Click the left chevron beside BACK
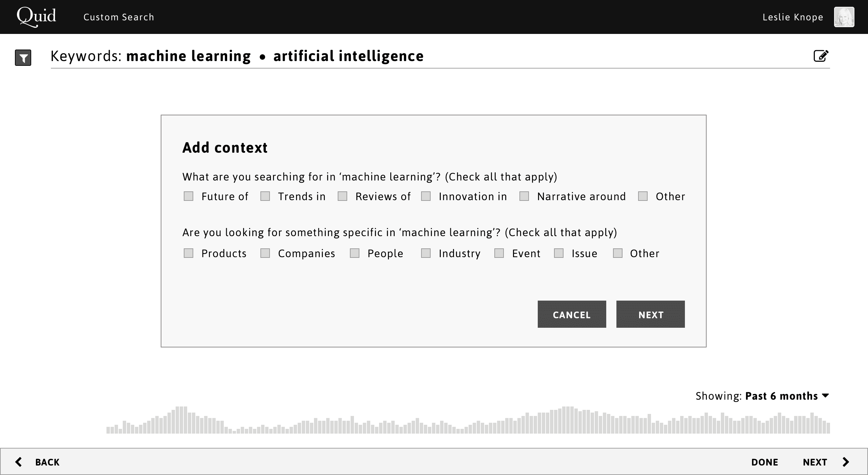The width and height of the screenshot is (868, 475). (19, 462)
